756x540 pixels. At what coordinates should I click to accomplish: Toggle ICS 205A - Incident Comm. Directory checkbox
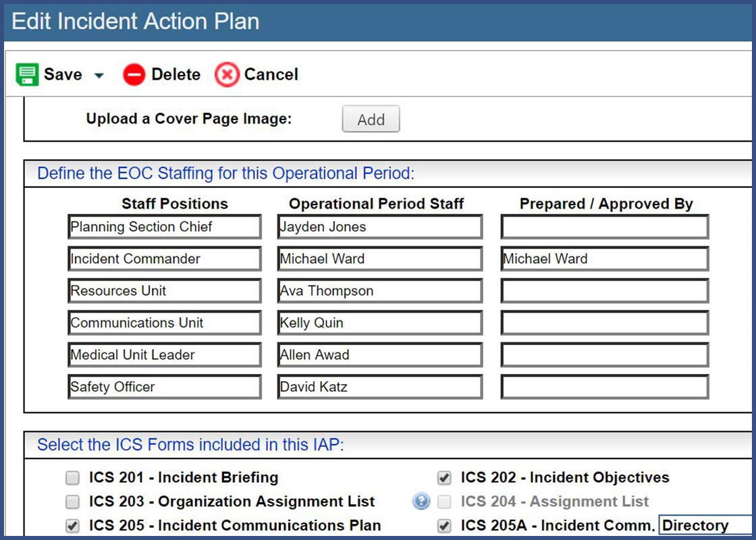click(x=444, y=526)
